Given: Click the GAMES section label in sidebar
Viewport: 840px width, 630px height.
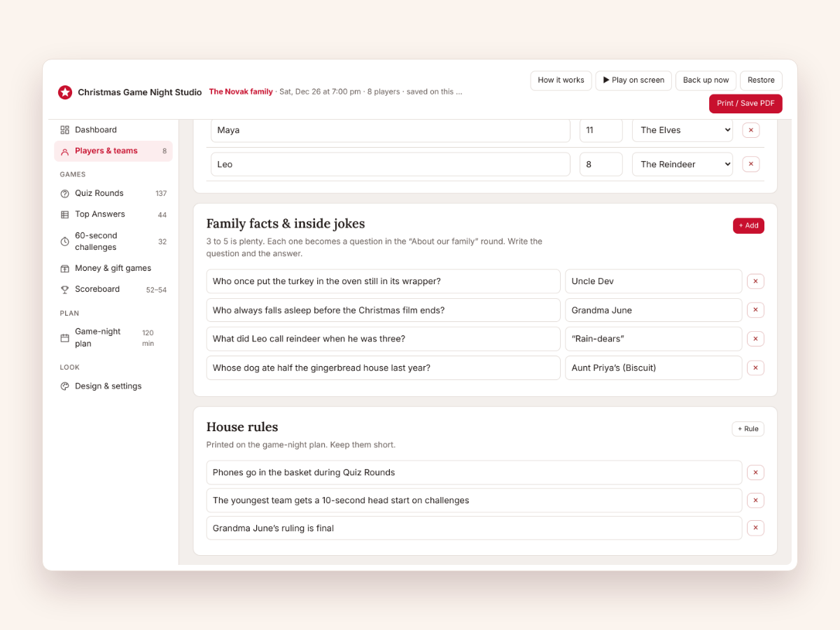Looking at the screenshot, I should pyautogui.click(x=73, y=175).
